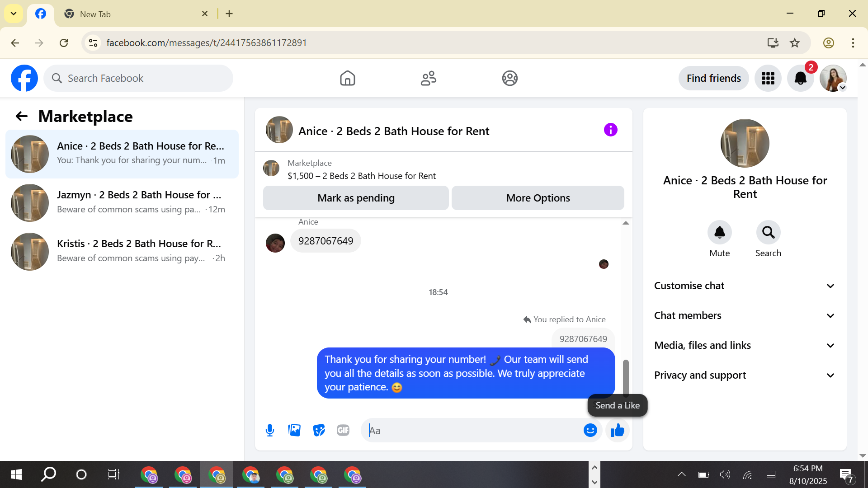
Task: Click the More Options button
Action: [x=538, y=198]
